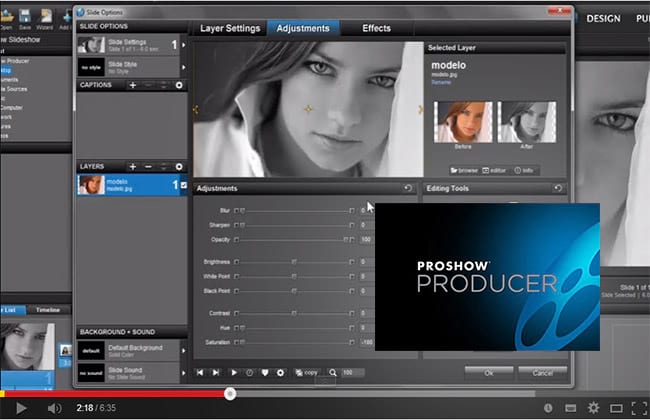Click the copy button

(x=306, y=373)
